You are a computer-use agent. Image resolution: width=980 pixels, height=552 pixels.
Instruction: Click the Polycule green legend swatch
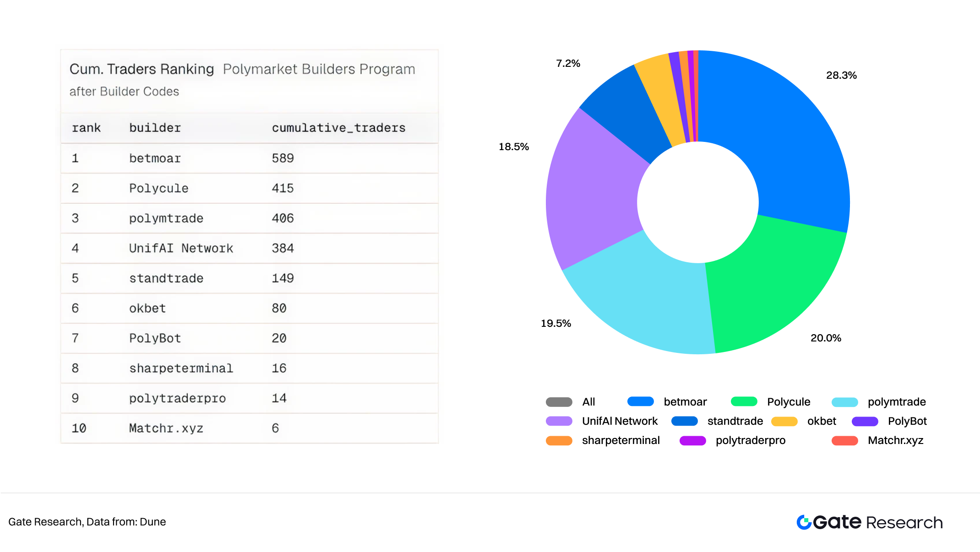tap(744, 401)
